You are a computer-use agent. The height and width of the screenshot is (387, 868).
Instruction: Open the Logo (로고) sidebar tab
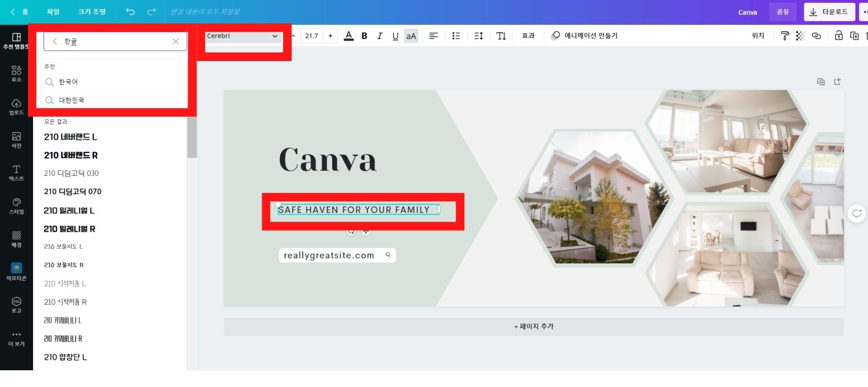pyautogui.click(x=16, y=305)
